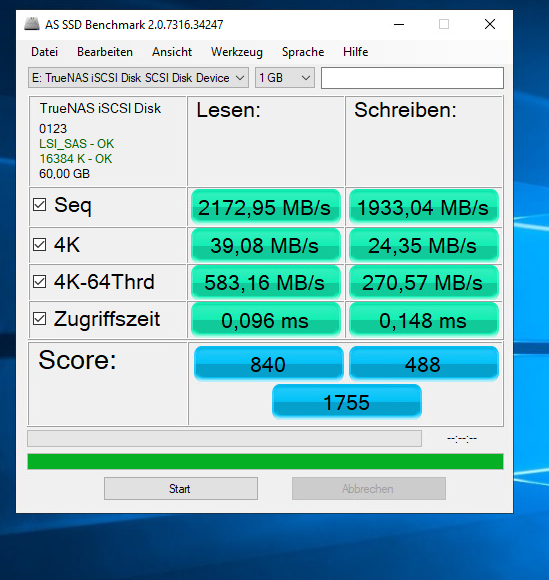549x580 pixels.
Task: Uncheck the Zugriffszeit checkbox
Action: 40,318
